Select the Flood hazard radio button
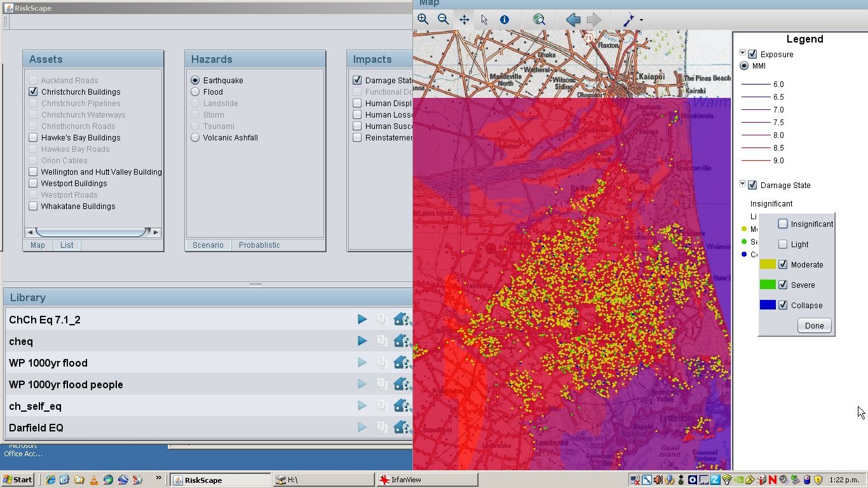 click(195, 92)
